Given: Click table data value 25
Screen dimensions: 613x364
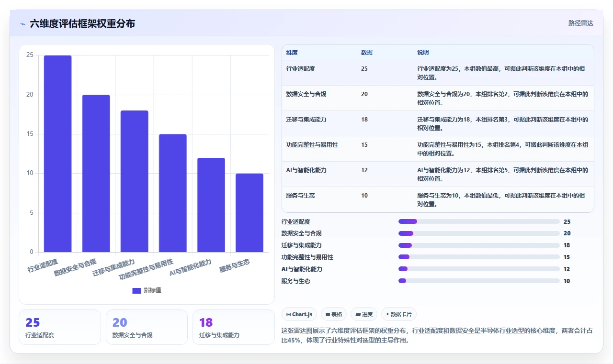Looking at the screenshot, I should [x=364, y=69].
